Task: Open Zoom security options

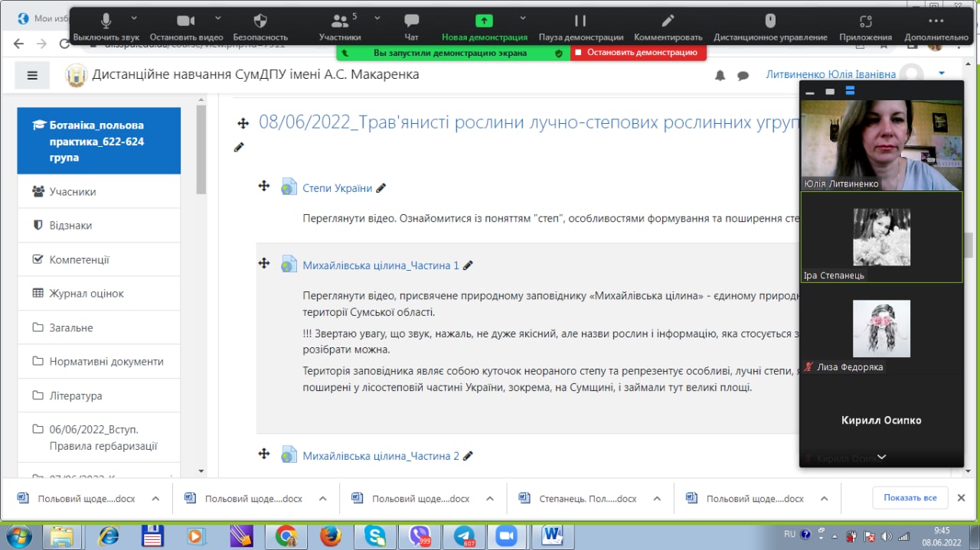Action: (260, 26)
